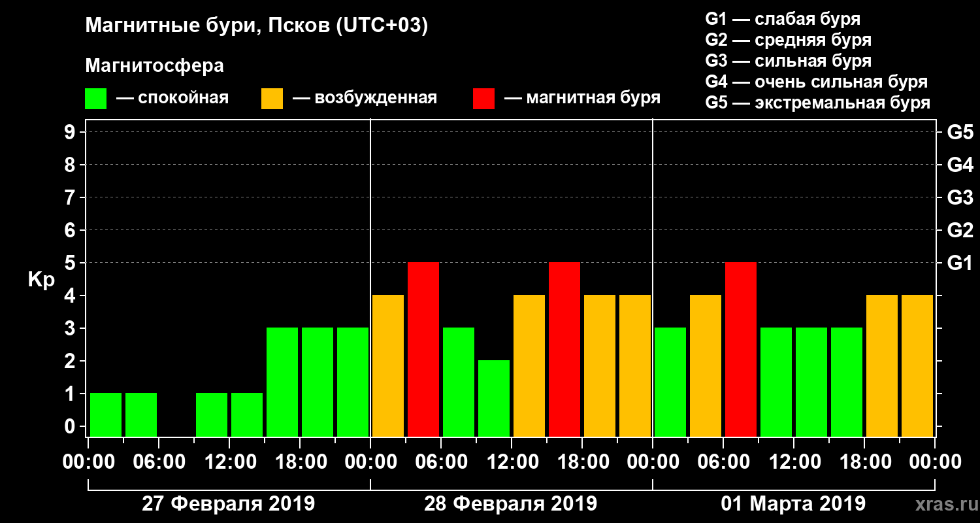This screenshot has height=523, width=980.
Task: Click the 'Магнитосфера' heading
Action: coord(154,66)
